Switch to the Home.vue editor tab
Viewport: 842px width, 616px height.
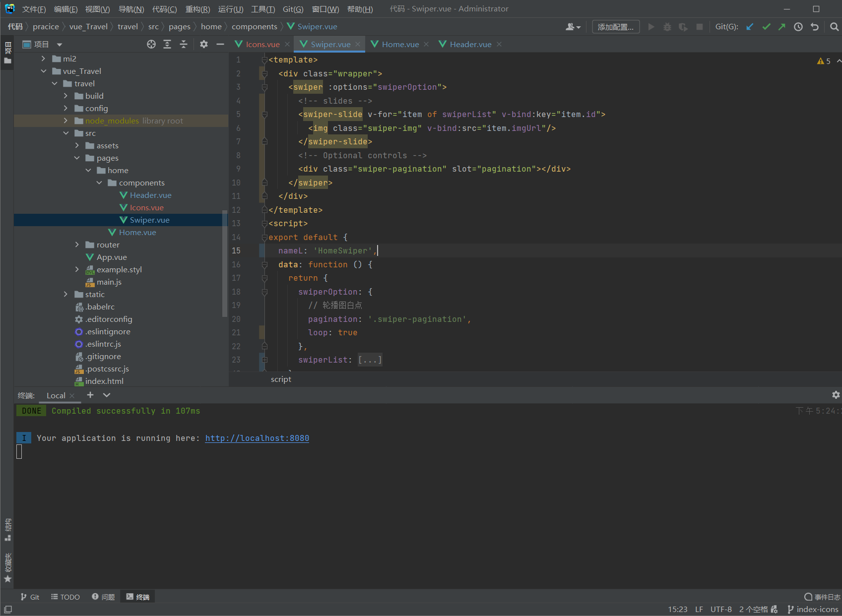(400, 45)
